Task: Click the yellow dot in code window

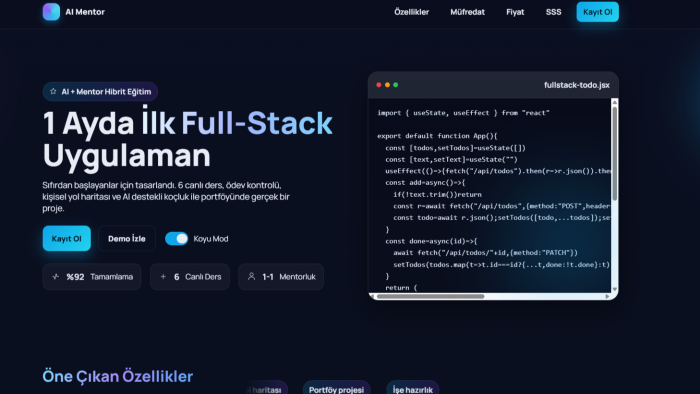Action: pos(387,85)
